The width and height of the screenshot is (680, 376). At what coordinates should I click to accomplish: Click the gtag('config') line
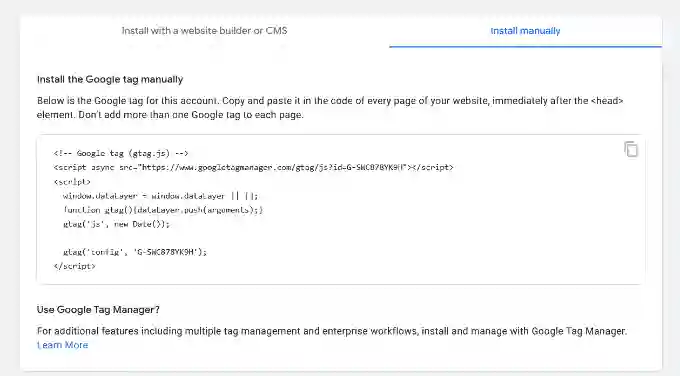tap(135, 252)
